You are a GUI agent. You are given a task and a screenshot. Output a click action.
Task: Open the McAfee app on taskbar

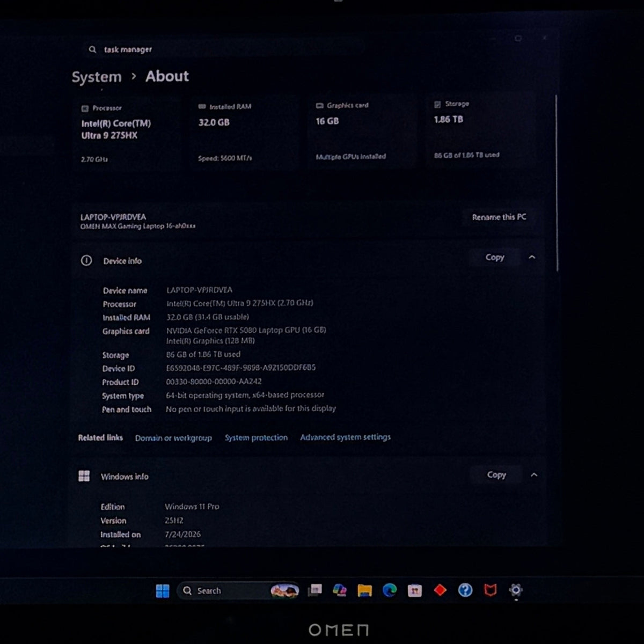pos(490,591)
